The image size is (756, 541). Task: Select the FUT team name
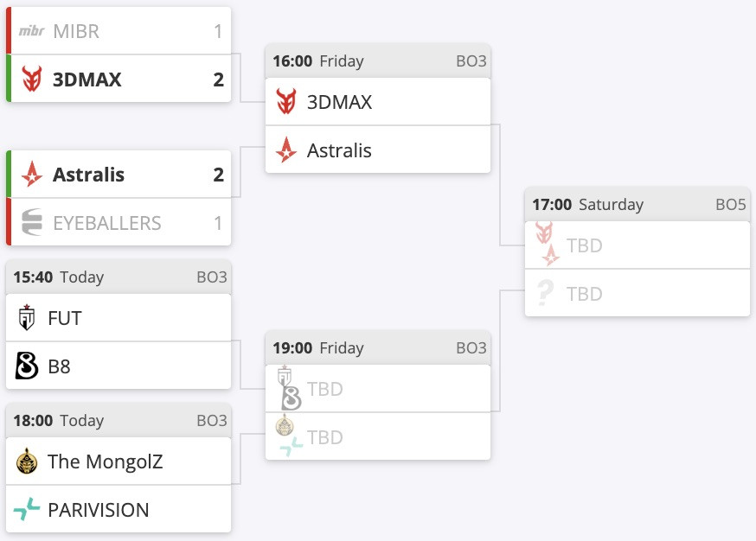[65, 318]
